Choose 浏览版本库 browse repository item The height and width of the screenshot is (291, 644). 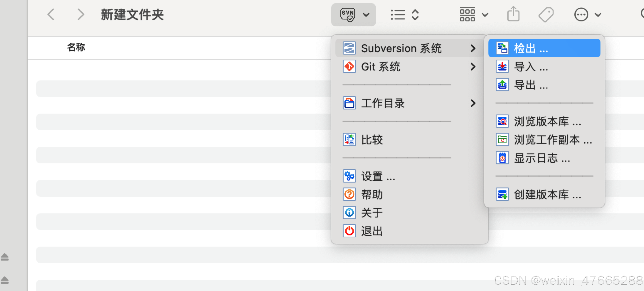(544, 122)
